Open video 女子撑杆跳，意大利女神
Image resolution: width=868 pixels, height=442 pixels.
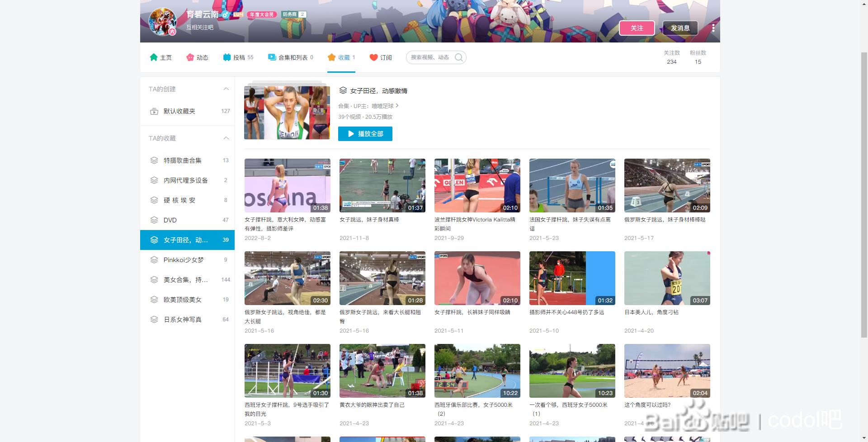click(x=287, y=185)
